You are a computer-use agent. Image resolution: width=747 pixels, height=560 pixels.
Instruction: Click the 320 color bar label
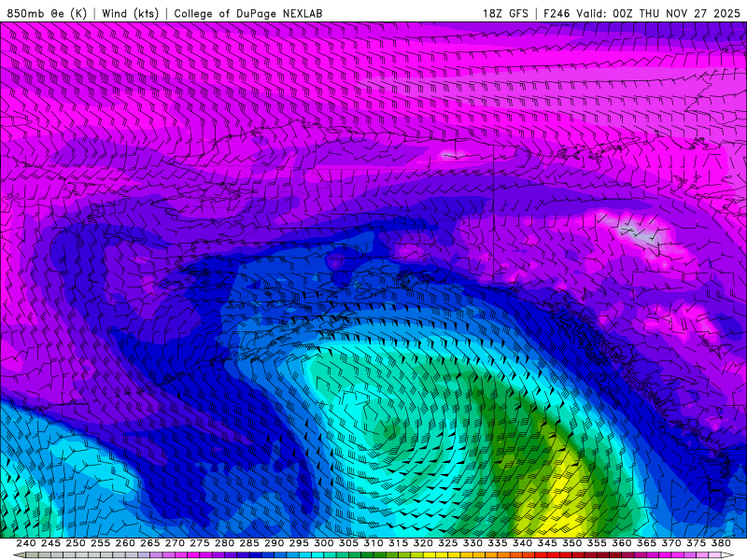pyautogui.click(x=423, y=543)
